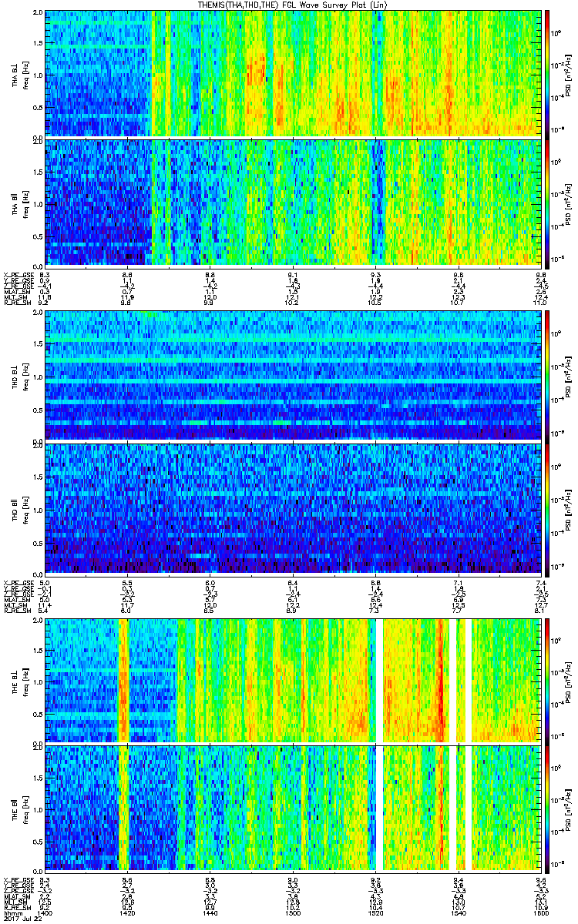578x924 pixels.
Task: Click the 1600 time tick label
Action: [539, 912]
